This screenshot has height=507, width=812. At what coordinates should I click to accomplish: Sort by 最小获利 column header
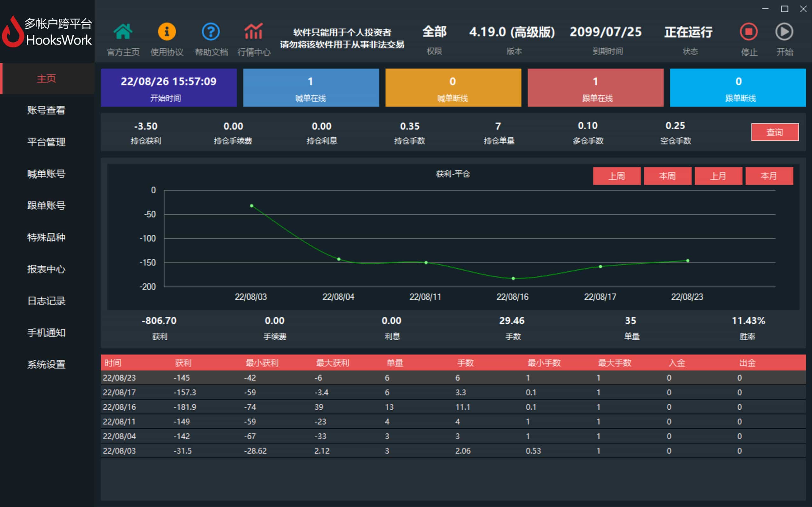click(x=262, y=363)
